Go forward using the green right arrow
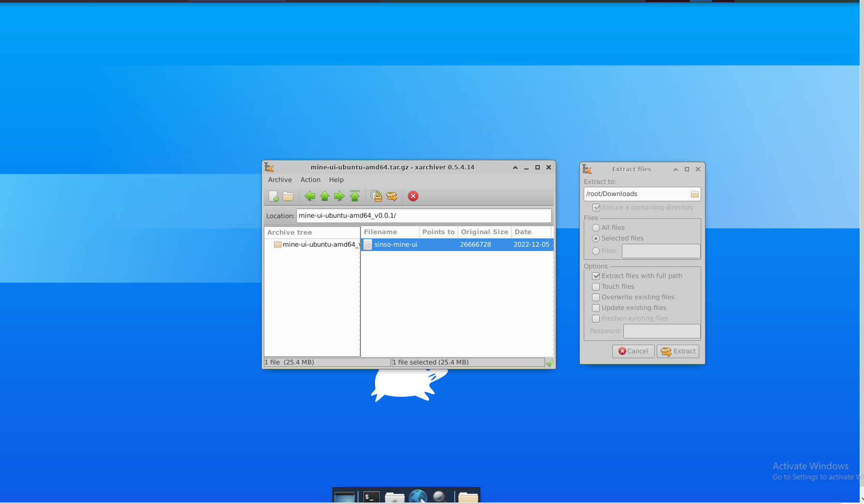864x504 pixels. [340, 196]
